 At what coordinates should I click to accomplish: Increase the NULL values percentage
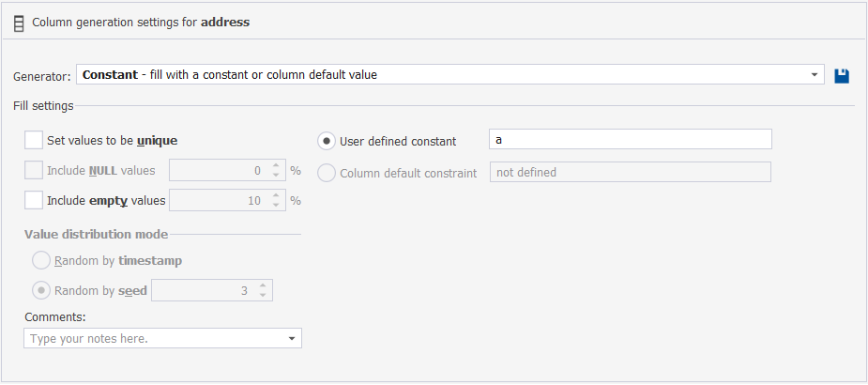[x=276, y=165]
